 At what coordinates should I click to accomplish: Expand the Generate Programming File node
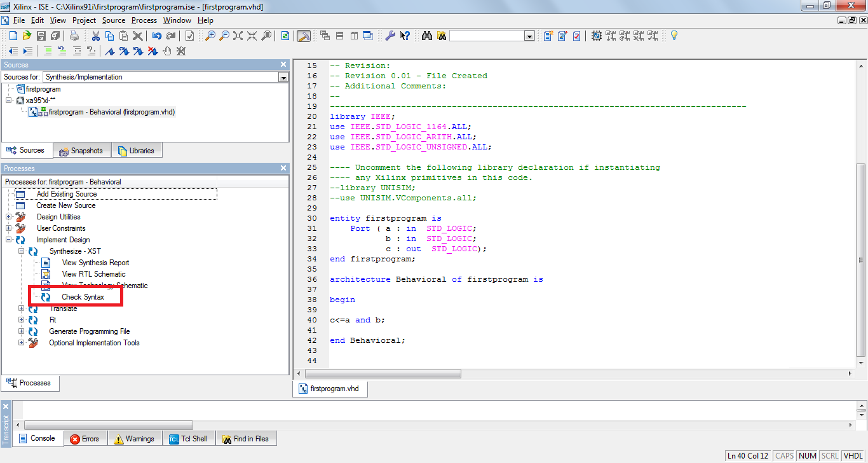click(x=22, y=331)
